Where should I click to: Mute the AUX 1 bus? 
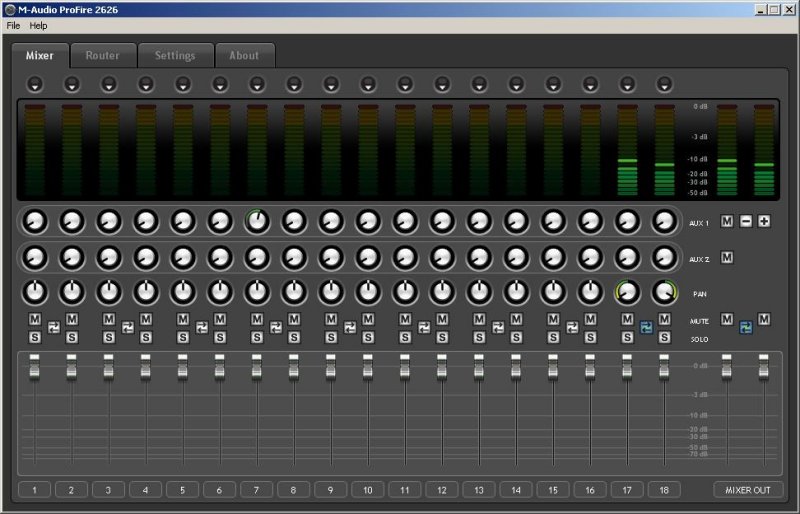coord(727,222)
